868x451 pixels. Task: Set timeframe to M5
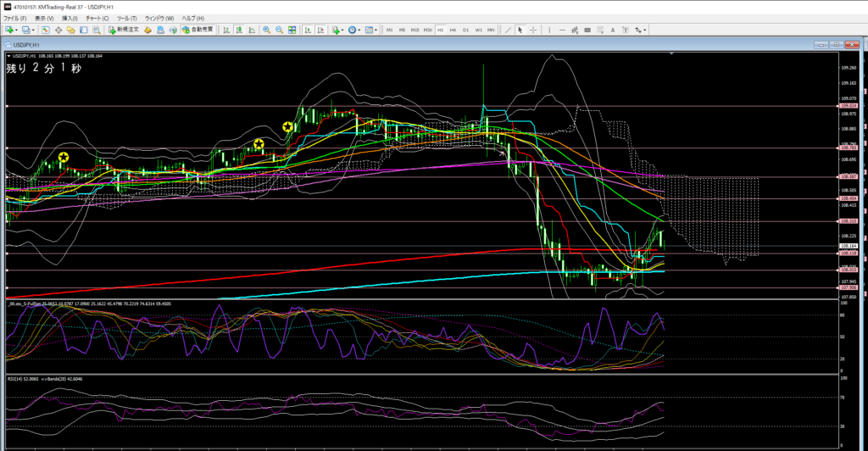(x=403, y=30)
